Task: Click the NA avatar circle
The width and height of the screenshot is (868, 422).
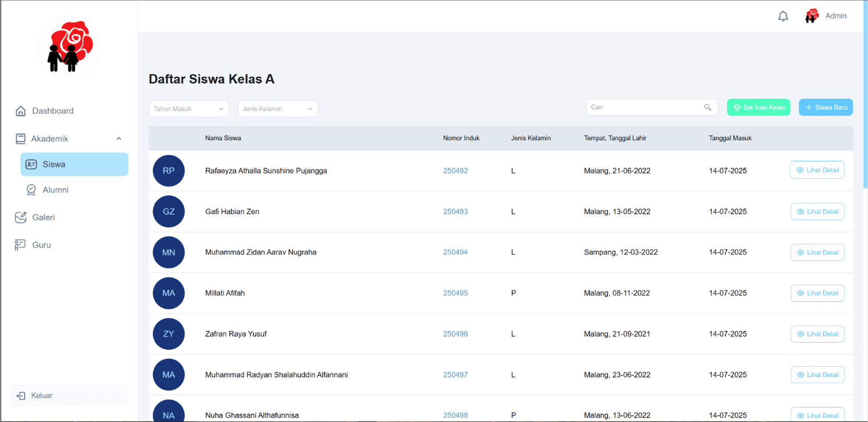Action: tap(169, 411)
